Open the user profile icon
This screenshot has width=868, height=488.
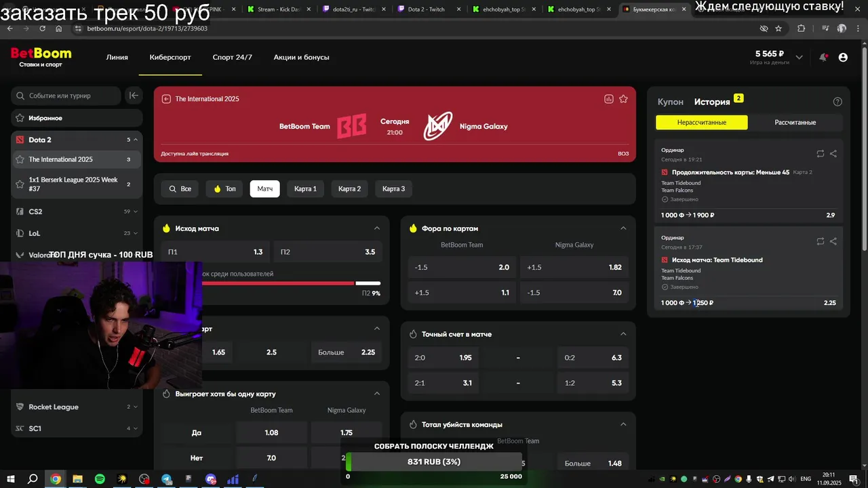tap(843, 58)
